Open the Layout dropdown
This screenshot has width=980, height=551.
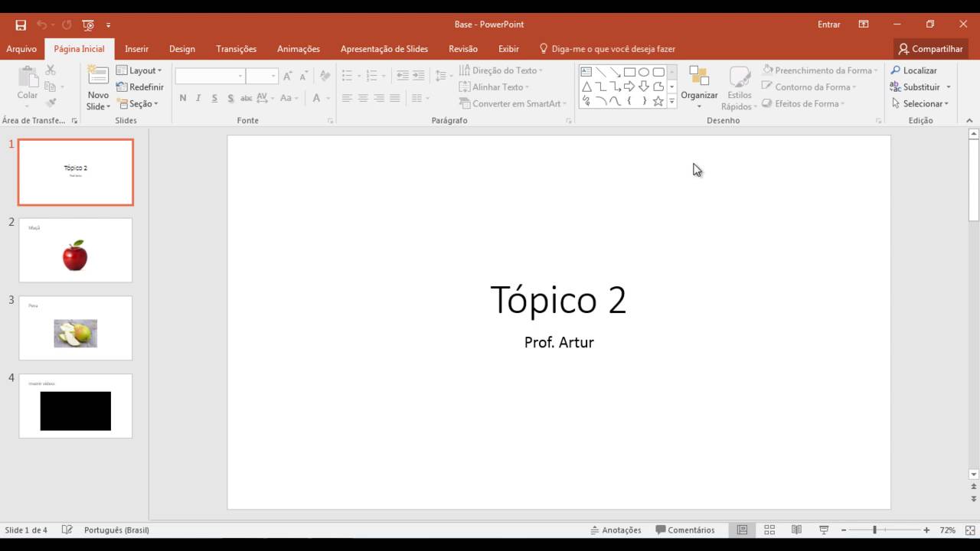pos(139,70)
